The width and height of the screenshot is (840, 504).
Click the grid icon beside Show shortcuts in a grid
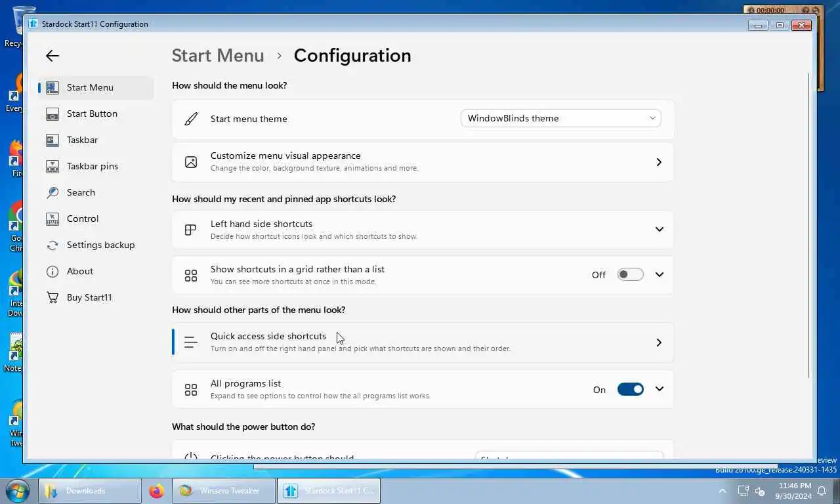tap(191, 275)
